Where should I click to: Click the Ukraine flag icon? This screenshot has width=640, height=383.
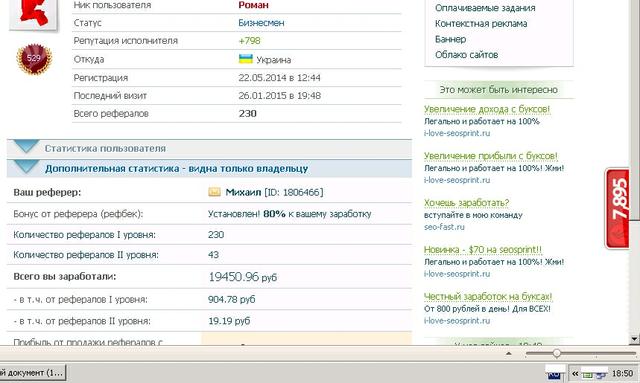(x=246, y=59)
